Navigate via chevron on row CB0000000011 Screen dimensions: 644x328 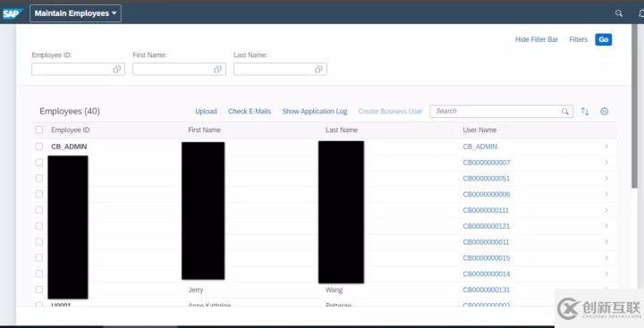point(606,242)
